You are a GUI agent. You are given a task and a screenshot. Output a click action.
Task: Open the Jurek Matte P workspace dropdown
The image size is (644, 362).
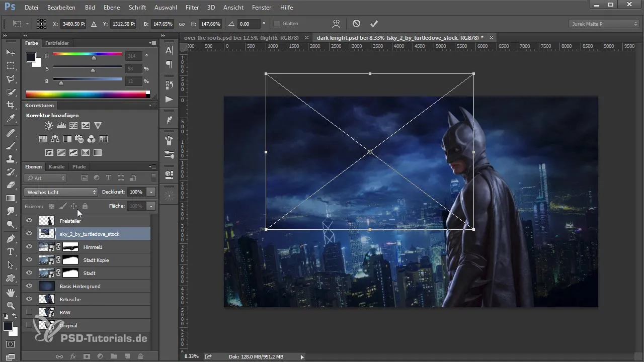pos(604,24)
